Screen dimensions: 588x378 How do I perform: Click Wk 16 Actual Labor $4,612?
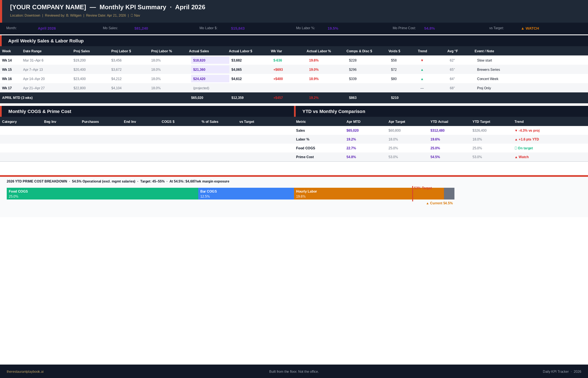236,79
